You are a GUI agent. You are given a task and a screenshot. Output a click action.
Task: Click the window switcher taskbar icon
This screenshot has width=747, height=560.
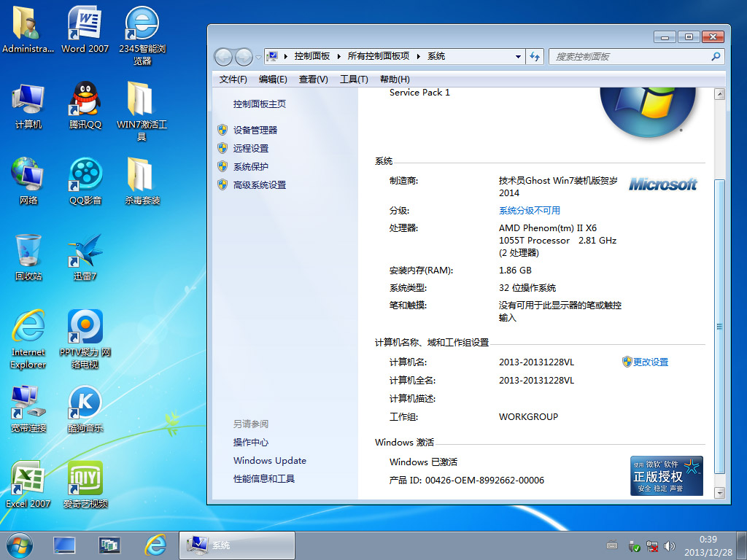[109, 545]
